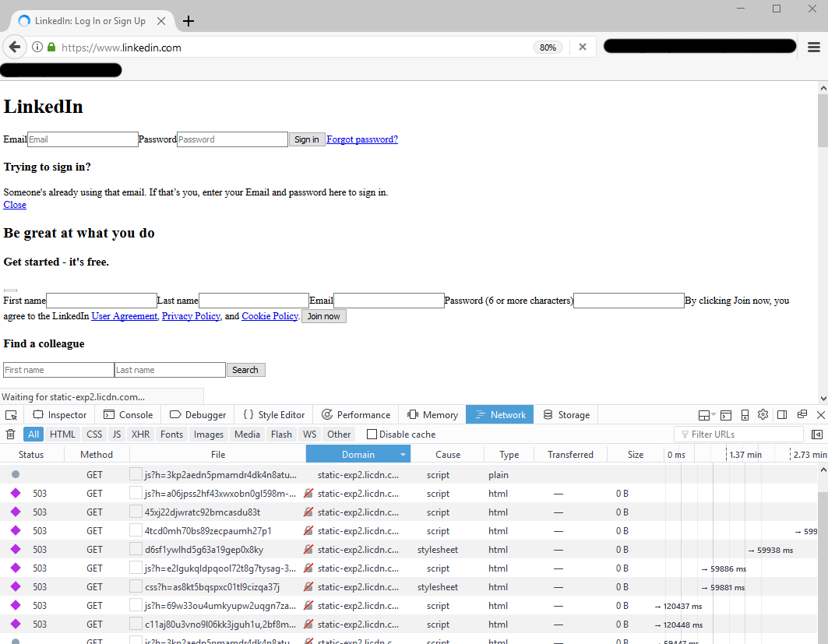828x644 pixels.
Task: Select the Network tab
Action: [x=499, y=415]
